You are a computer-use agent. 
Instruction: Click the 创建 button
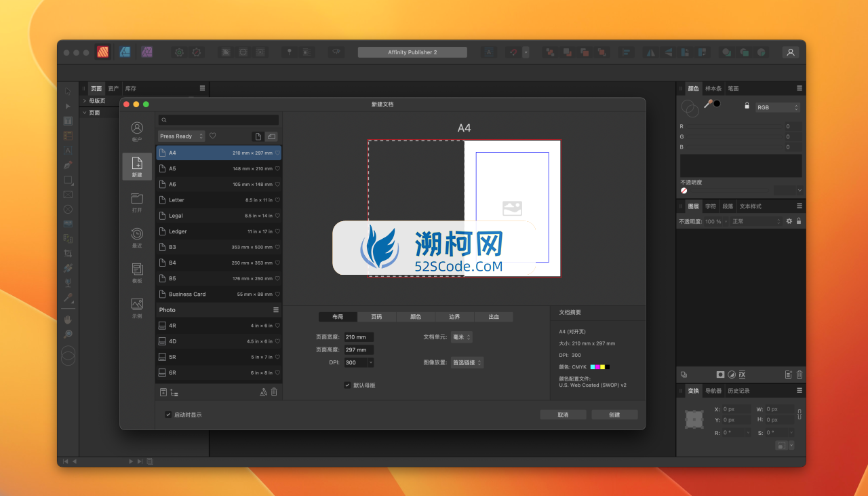[x=614, y=415]
